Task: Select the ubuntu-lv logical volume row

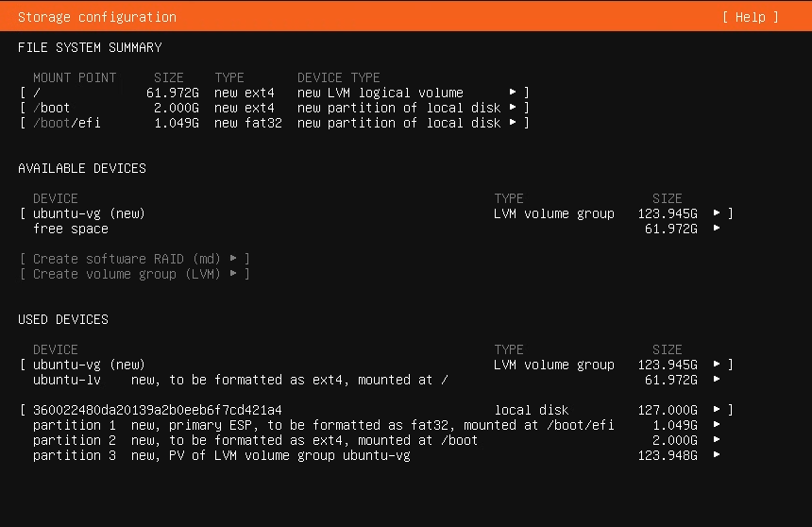Action: click(x=377, y=380)
